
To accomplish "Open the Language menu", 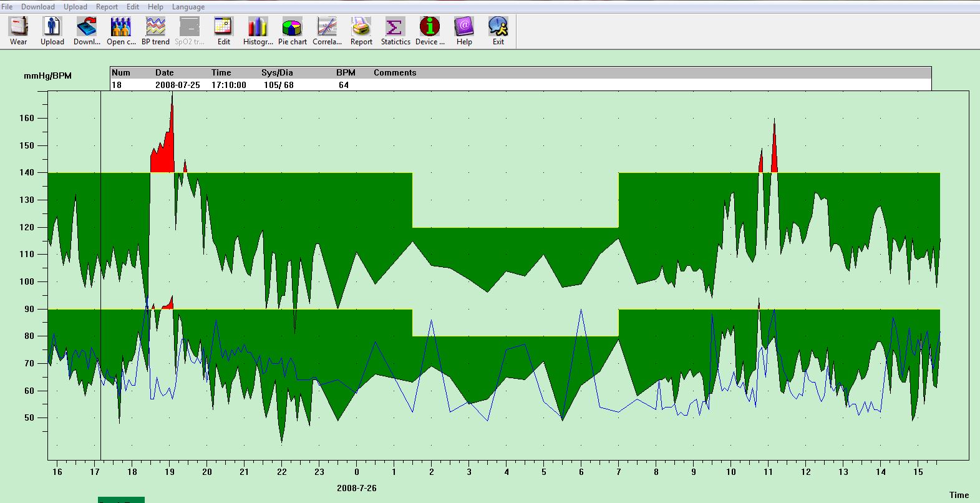I will pyautogui.click(x=188, y=7).
